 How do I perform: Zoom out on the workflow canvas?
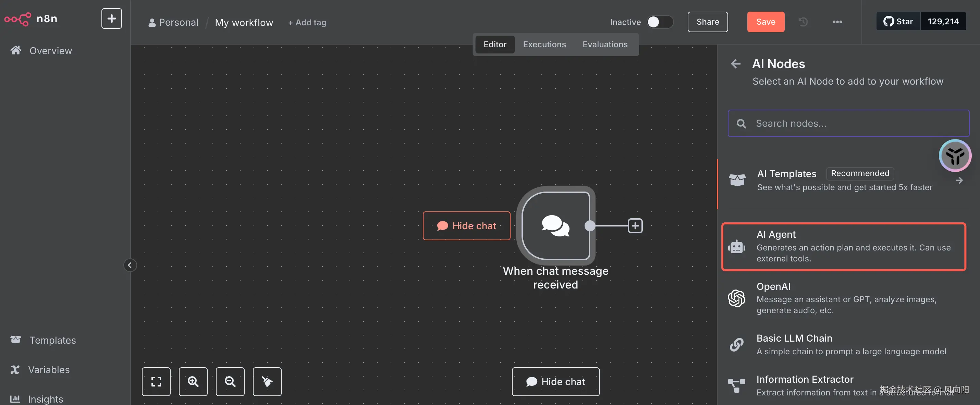click(x=230, y=381)
